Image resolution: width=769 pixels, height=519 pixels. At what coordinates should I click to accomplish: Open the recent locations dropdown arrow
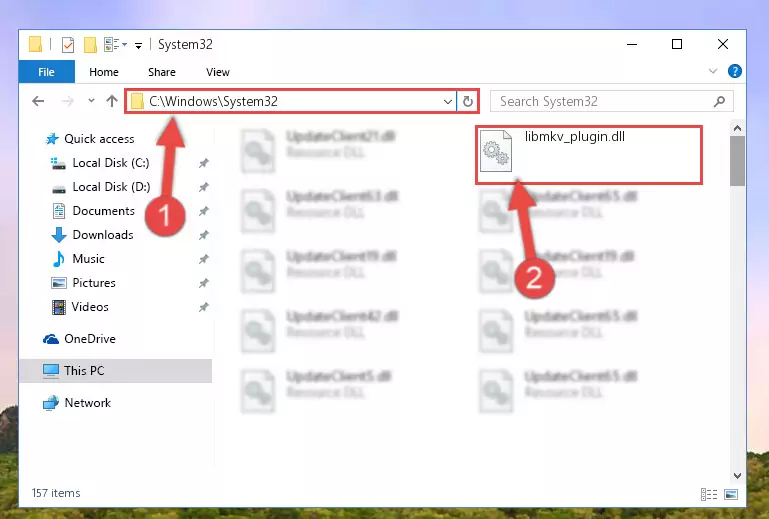(x=91, y=101)
